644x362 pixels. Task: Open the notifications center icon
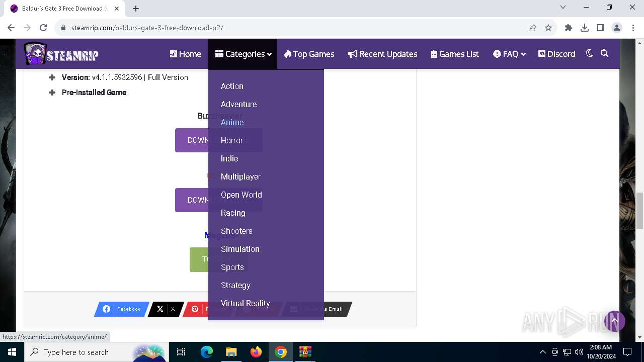[627, 352]
